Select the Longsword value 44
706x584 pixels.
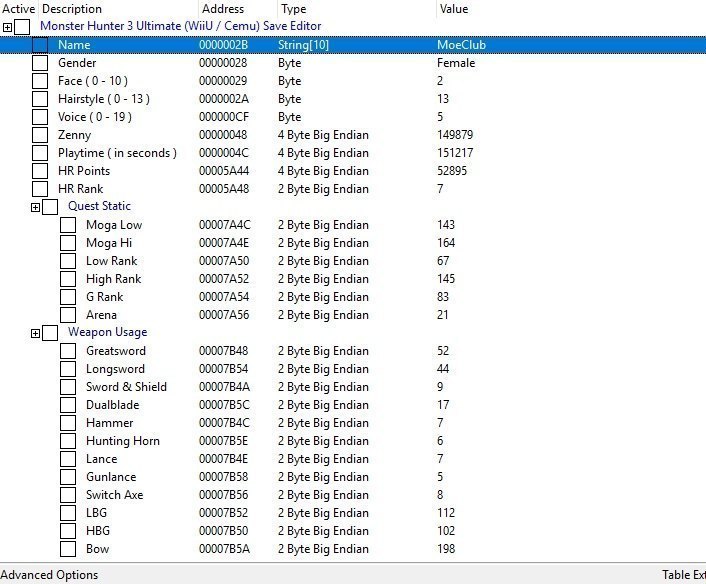[x=443, y=369]
